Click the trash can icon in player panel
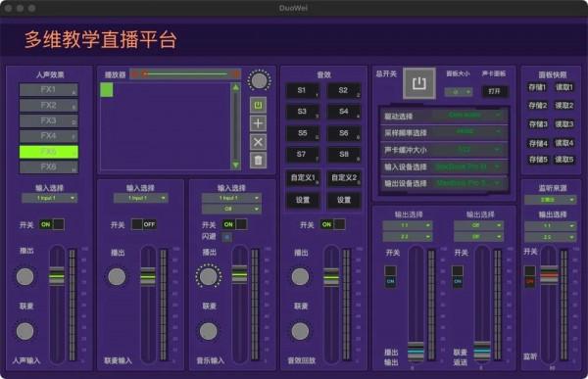 [x=258, y=161]
